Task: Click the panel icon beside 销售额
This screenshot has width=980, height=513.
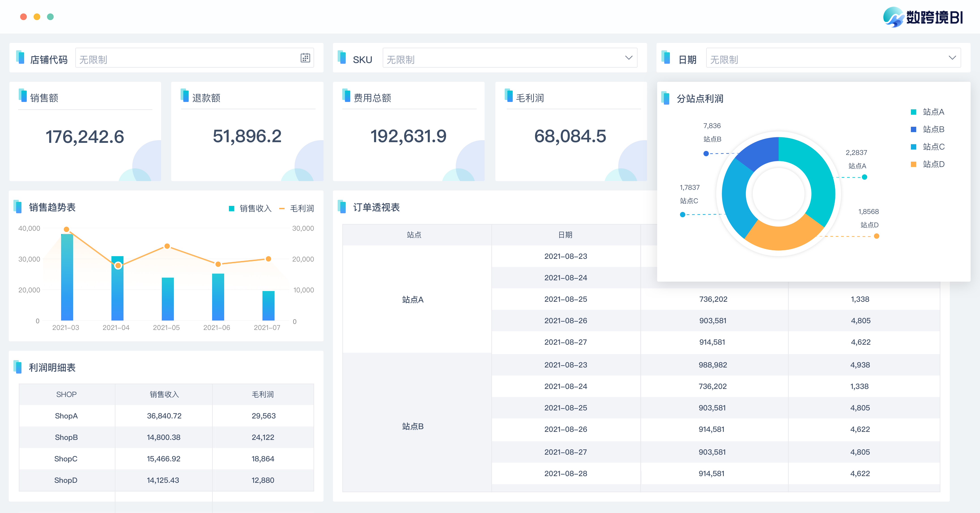Action: [x=22, y=95]
